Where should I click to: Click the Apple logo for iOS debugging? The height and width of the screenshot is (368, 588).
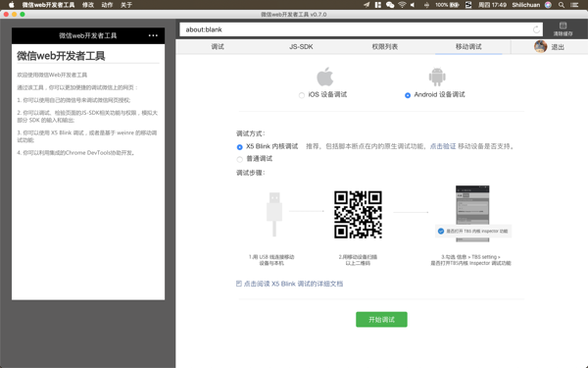[324, 77]
